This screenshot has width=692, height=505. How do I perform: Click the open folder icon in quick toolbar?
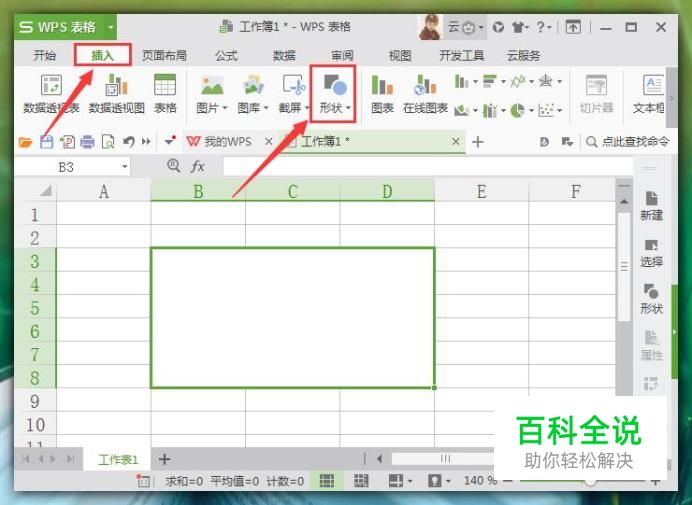click(26, 142)
